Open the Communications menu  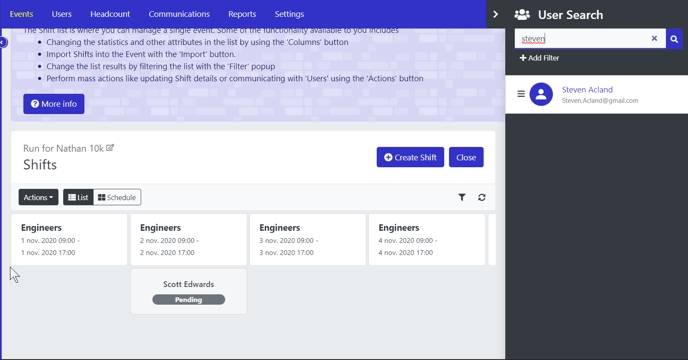coord(179,14)
